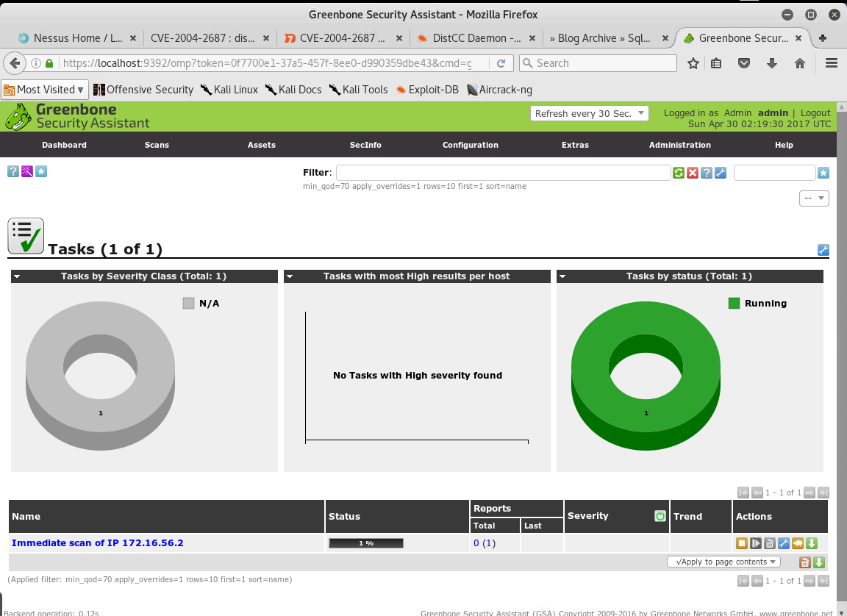Open Kali Tools bookmark

tap(359, 90)
